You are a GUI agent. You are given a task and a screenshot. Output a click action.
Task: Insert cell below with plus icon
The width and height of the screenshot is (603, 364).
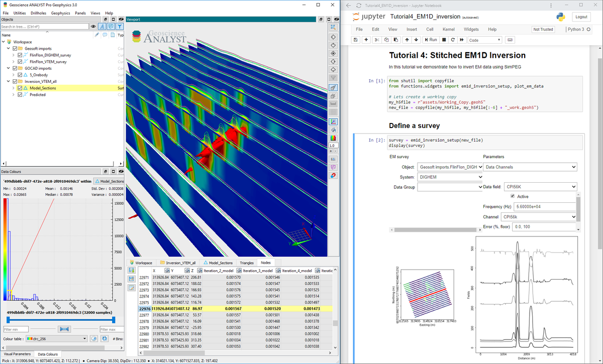pyautogui.click(x=366, y=40)
